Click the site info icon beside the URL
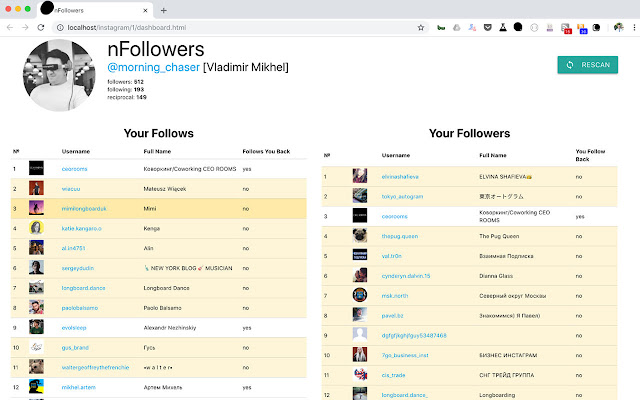This screenshot has height=400, width=640. (x=61, y=27)
